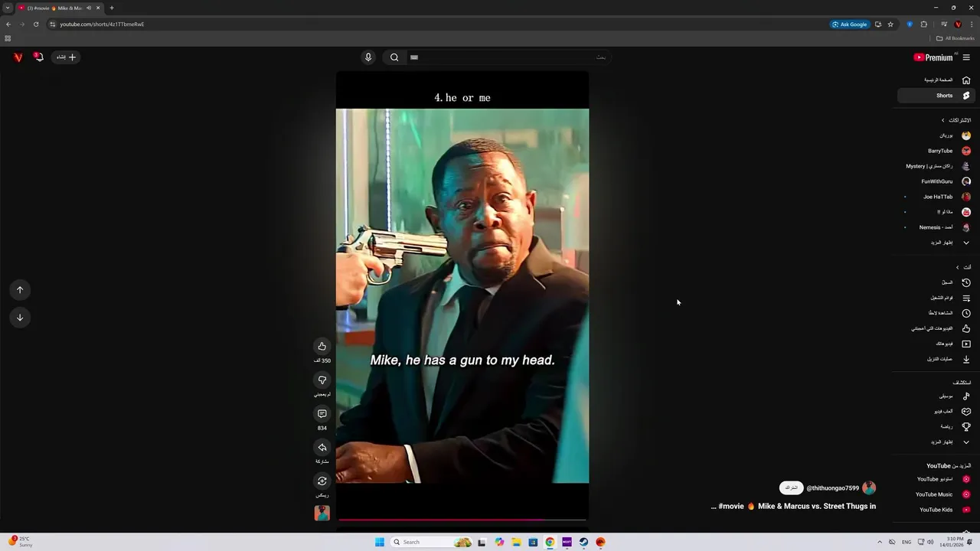Go to the Home page in sidebar
This screenshot has height=551, width=980.
[938, 80]
